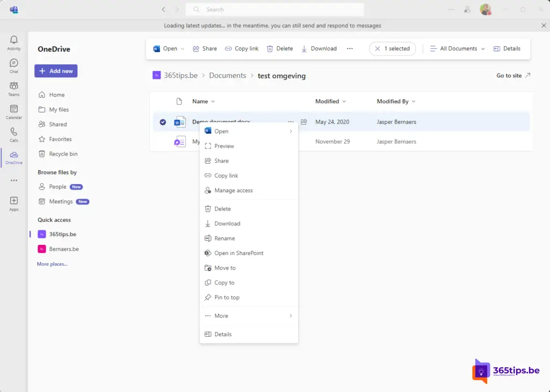Click the Add new button

click(56, 71)
